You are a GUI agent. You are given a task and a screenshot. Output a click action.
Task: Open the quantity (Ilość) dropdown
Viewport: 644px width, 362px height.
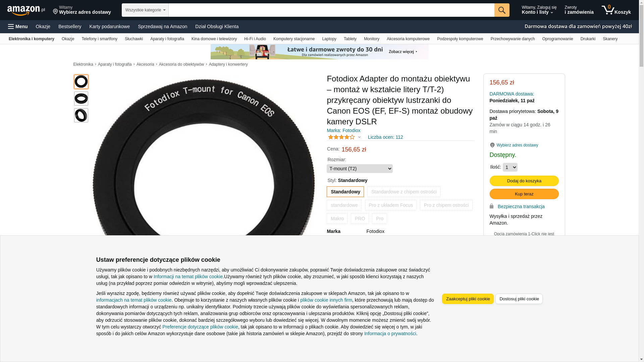[510, 167]
